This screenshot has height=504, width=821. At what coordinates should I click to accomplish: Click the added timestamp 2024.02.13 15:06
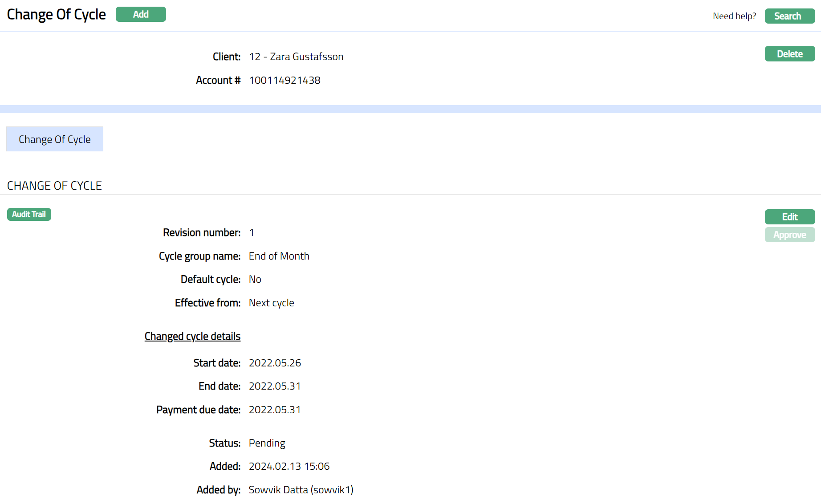289,466
